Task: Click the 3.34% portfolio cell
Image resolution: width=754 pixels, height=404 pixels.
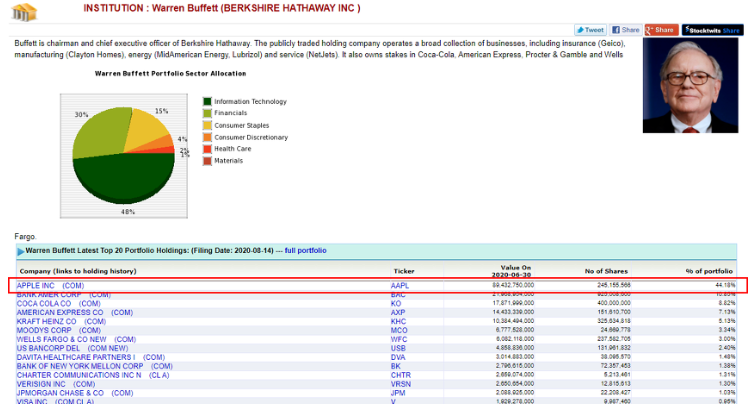Action: point(727,330)
